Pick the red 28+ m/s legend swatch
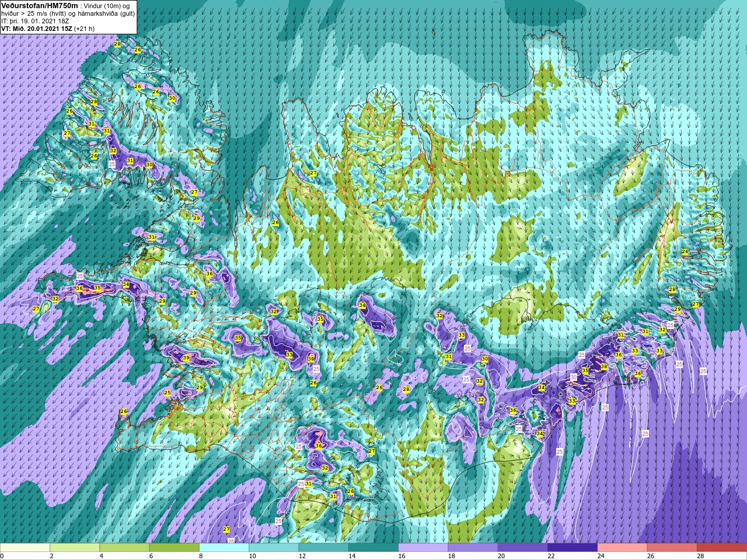 (x=722, y=548)
